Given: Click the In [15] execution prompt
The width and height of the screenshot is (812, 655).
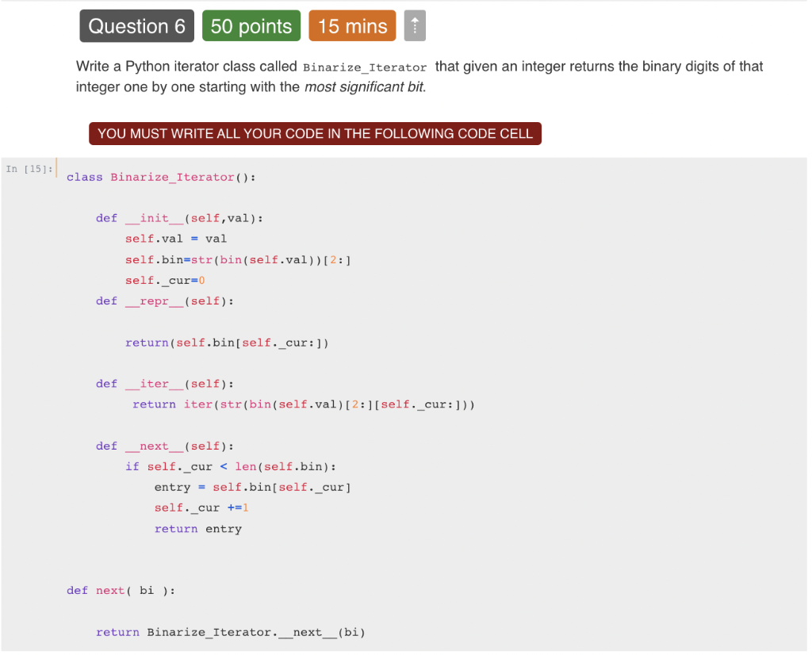Looking at the screenshot, I should (x=29, y=168).
